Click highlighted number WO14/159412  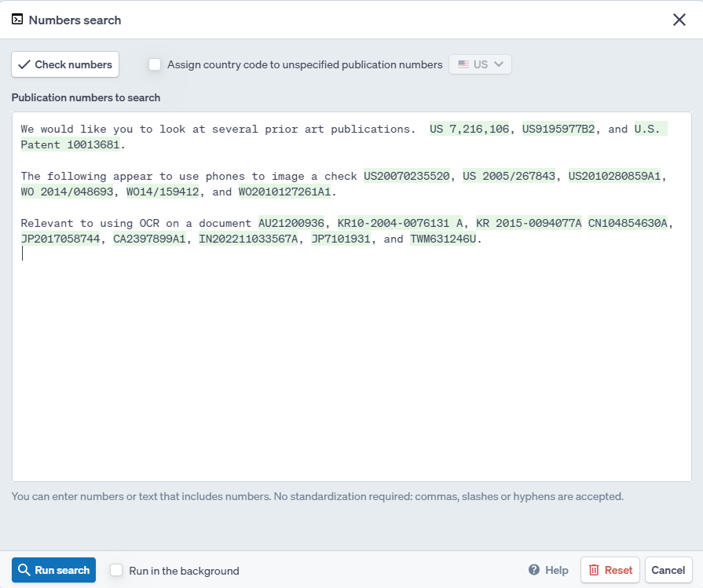pos(163,192)
